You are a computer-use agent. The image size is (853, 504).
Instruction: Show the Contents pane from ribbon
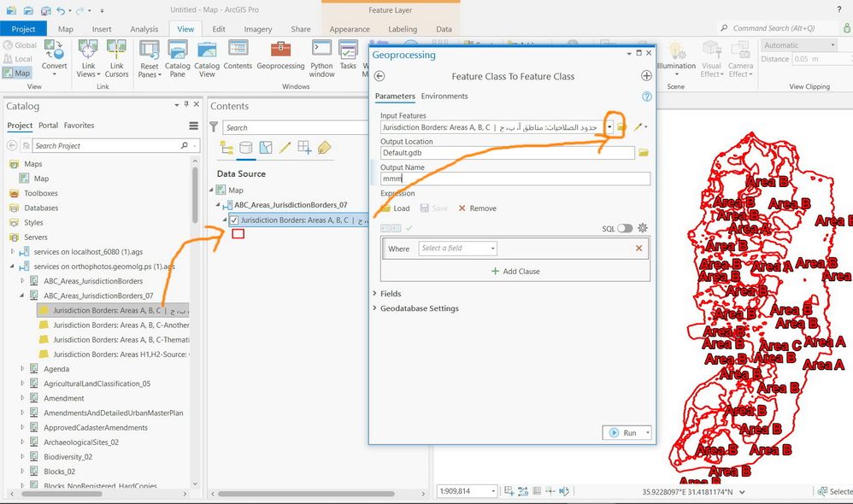(238, 56)
